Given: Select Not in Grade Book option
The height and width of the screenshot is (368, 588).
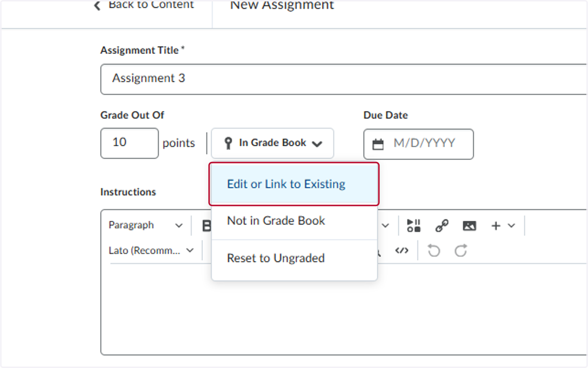Looking at the screenshot, I should click(x=294, y=221).
